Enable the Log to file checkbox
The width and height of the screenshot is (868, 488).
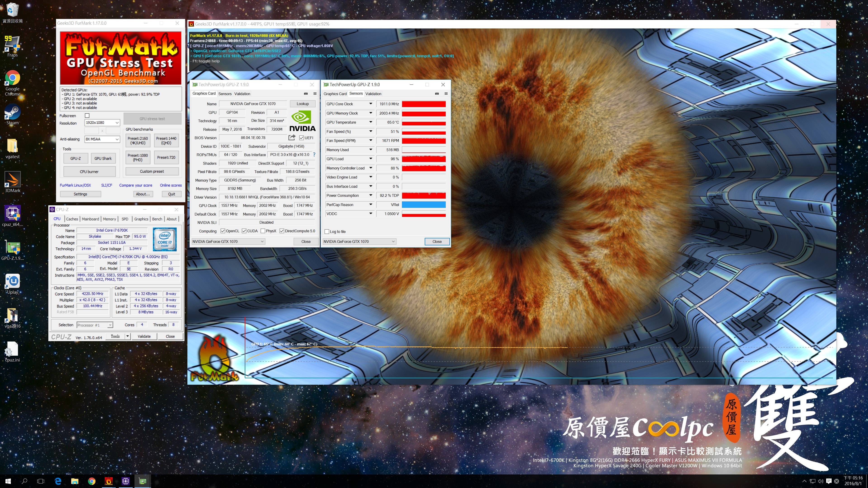click(326, 232)
